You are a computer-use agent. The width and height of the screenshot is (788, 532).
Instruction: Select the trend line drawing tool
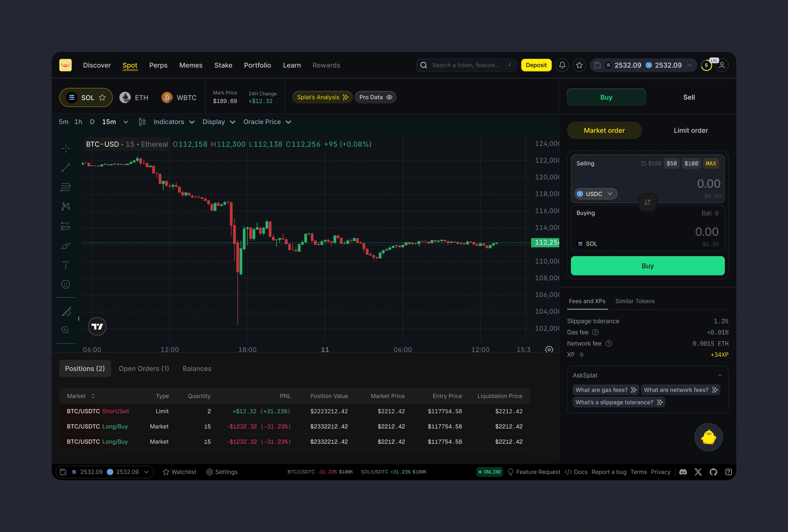coord(66,167)
